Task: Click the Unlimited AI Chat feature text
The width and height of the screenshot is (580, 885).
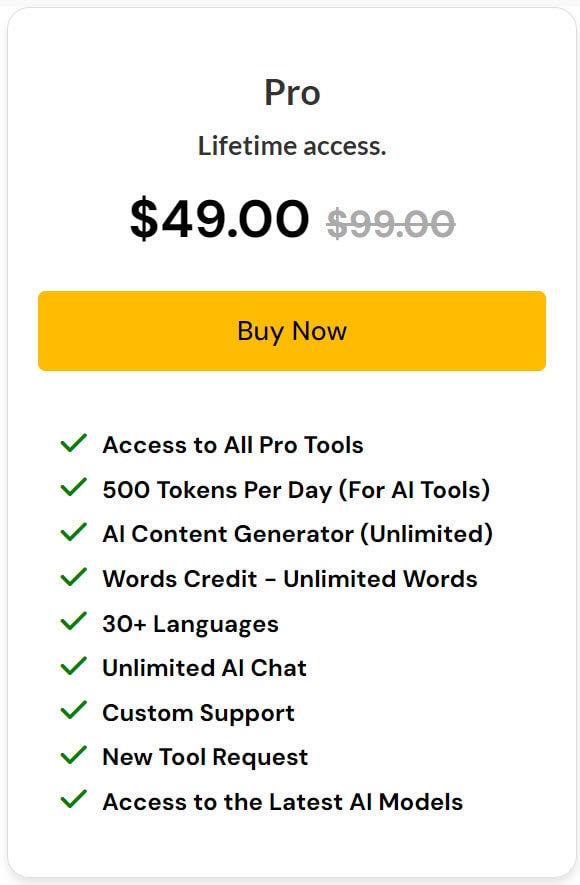Action: tap(204, 668)
